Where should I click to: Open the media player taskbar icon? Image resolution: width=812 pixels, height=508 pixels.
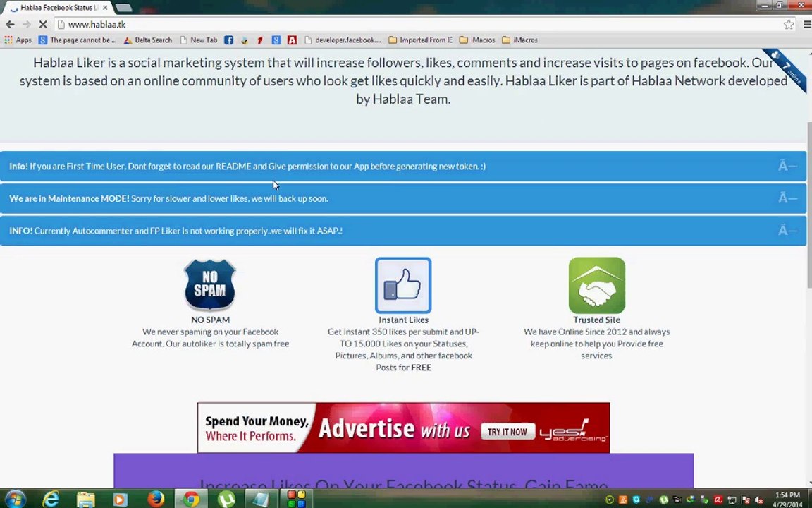pyautogui.click(x=120, y=499)
